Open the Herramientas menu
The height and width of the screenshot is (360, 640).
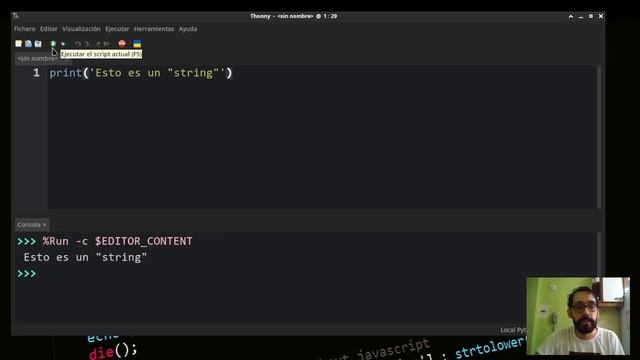point(154,29)
